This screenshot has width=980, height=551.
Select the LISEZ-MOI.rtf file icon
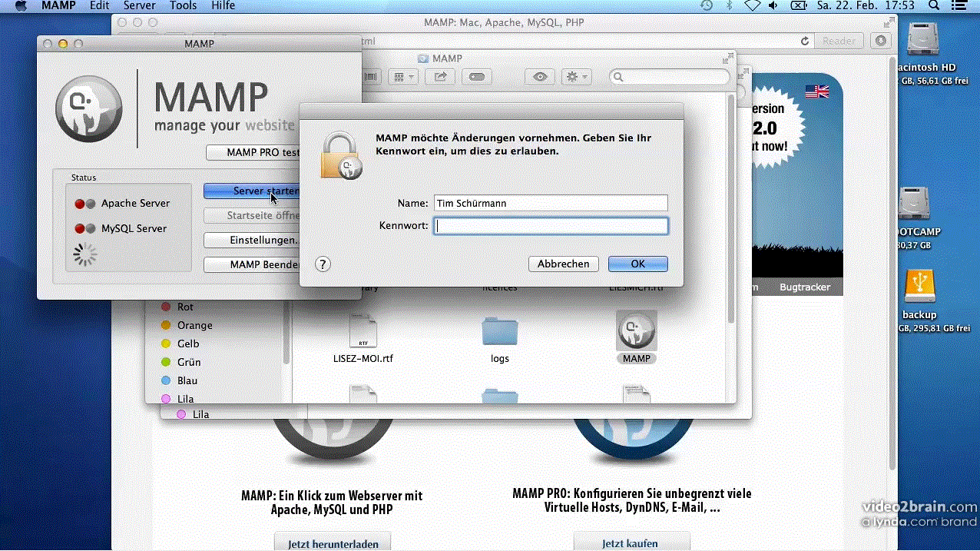[363, 330]
